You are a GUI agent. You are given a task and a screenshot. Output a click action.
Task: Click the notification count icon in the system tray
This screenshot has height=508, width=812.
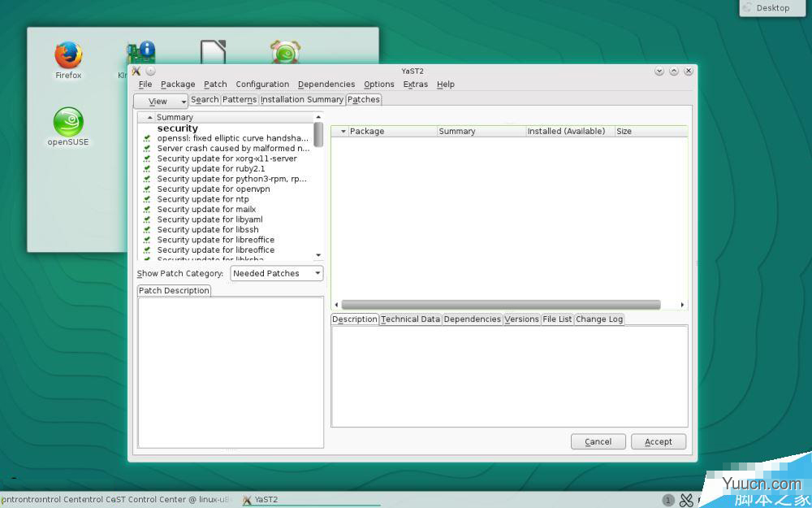coord(668,500)
